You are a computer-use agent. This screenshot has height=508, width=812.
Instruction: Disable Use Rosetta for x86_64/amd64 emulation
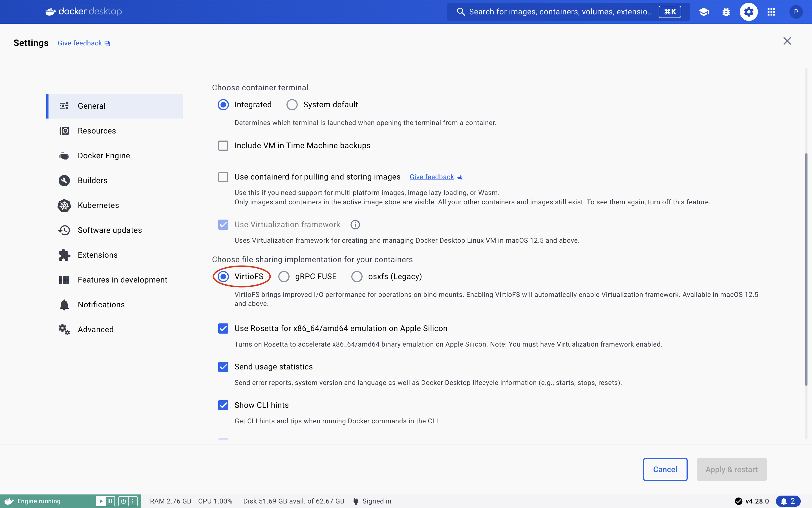[223, 328]
